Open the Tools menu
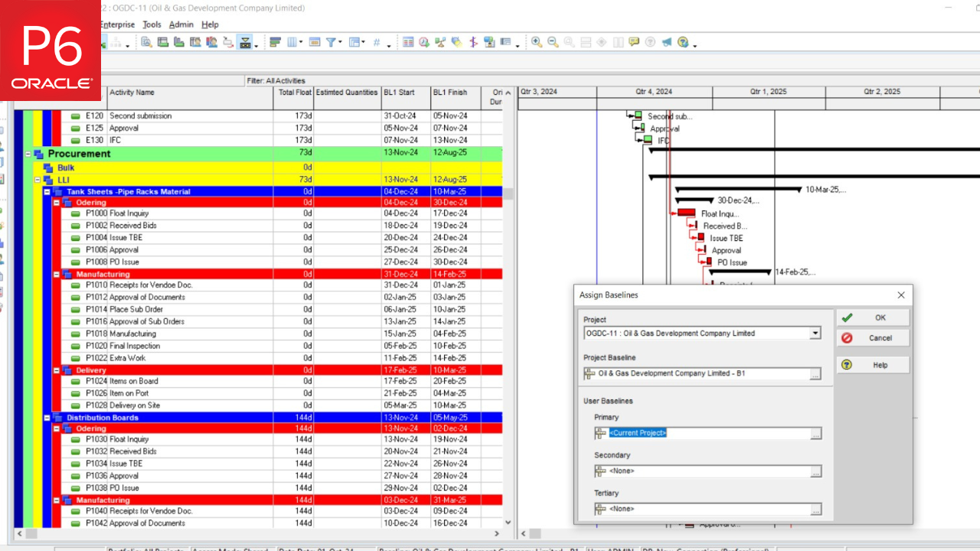This screenshot has width=980, height=551. 152,24
